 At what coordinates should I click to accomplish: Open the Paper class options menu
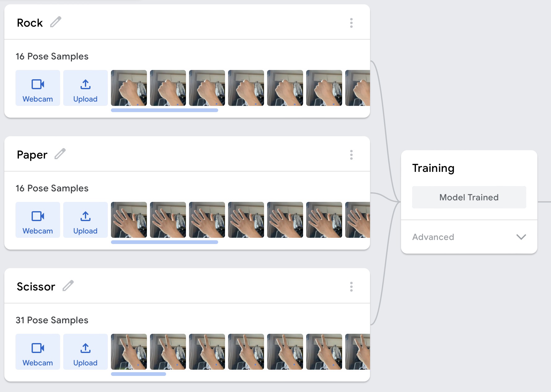(351, 155)
